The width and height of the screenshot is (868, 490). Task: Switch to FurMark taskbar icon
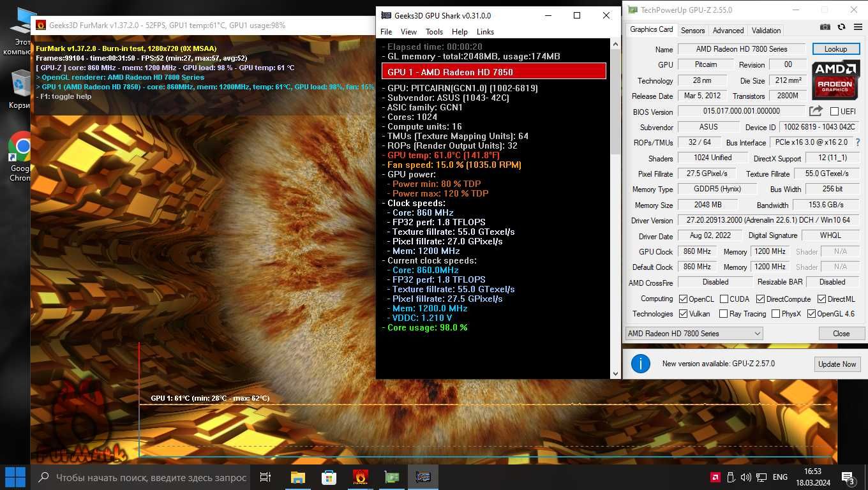pos(360,477)
